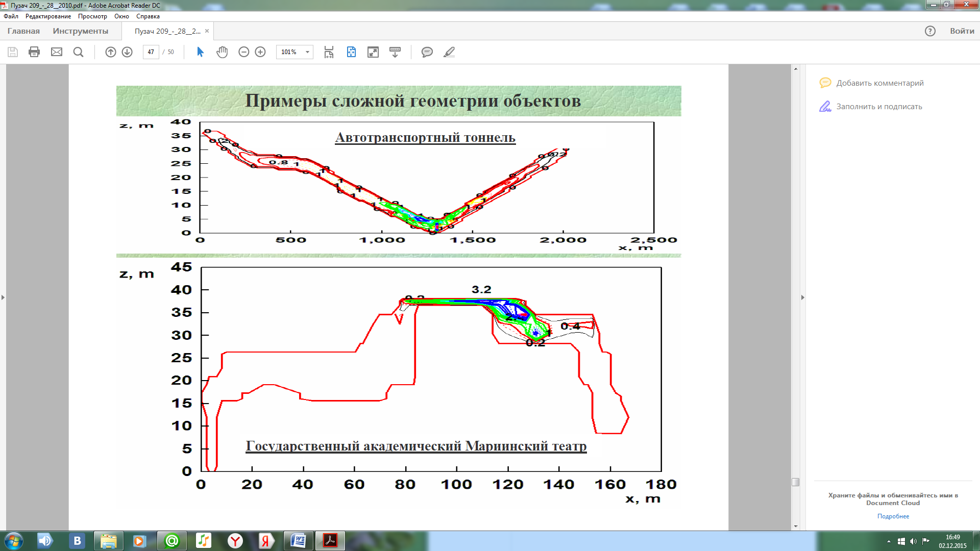Select the Пузач 209 document tab
This screenshot has width=980, height=551.
tap(167, 31)
